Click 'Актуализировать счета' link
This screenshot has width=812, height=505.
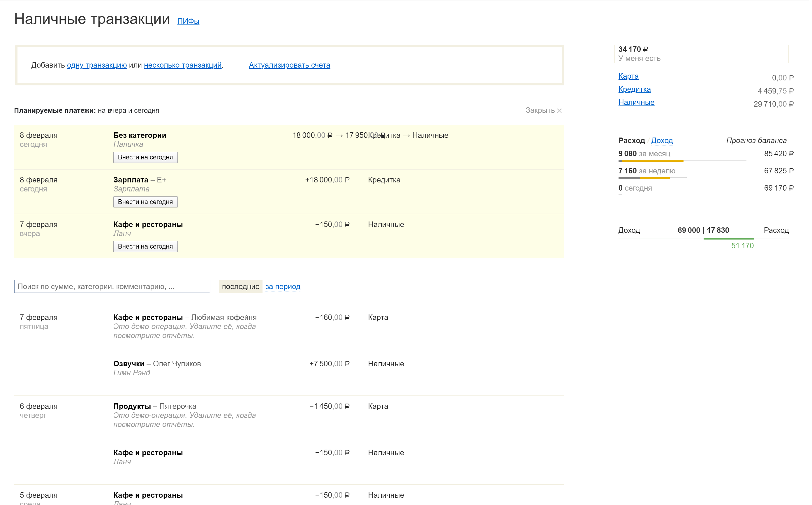(289, 65)
